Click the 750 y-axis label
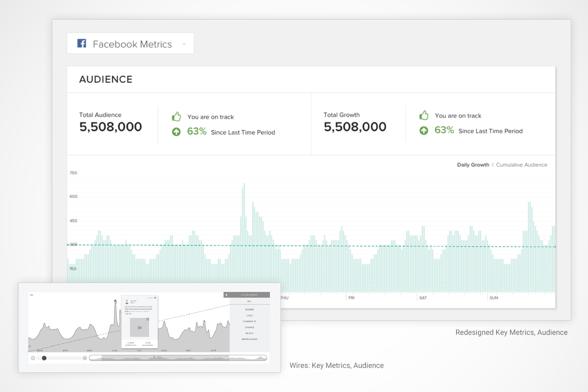This screenshot has width=588, height=392. [x=73, y=173]
